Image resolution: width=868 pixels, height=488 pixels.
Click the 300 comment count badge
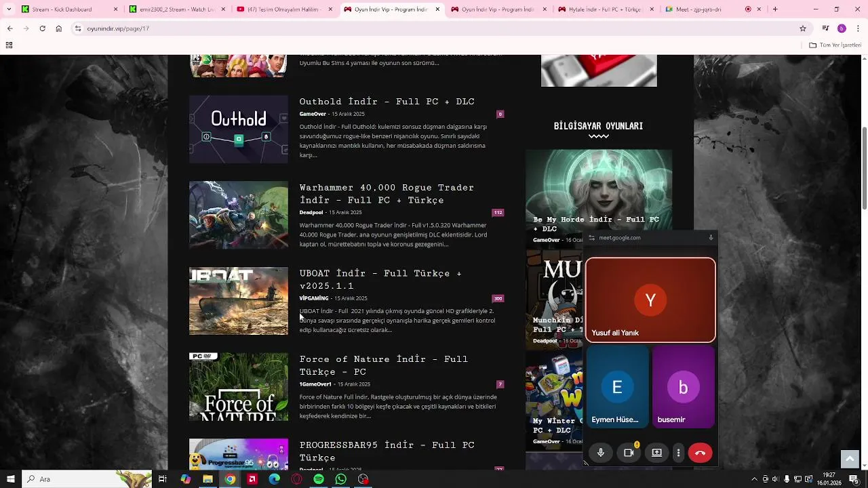point(498,298)
